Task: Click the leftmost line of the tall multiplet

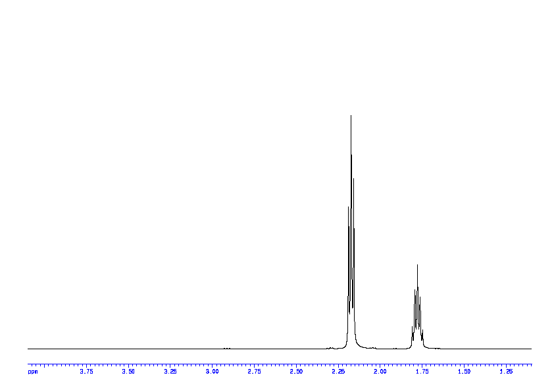Action: tap(348, 208)
